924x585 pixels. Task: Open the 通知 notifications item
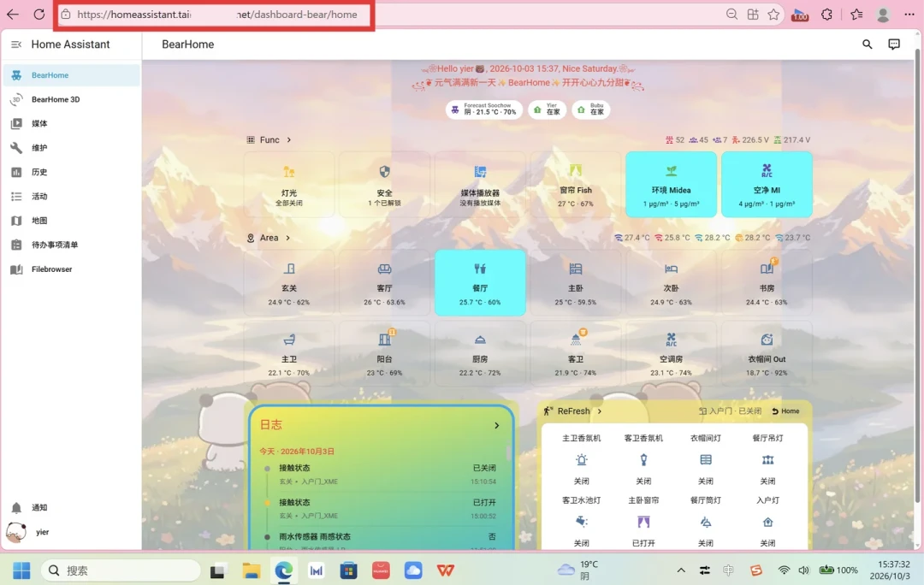coord(71,507)
